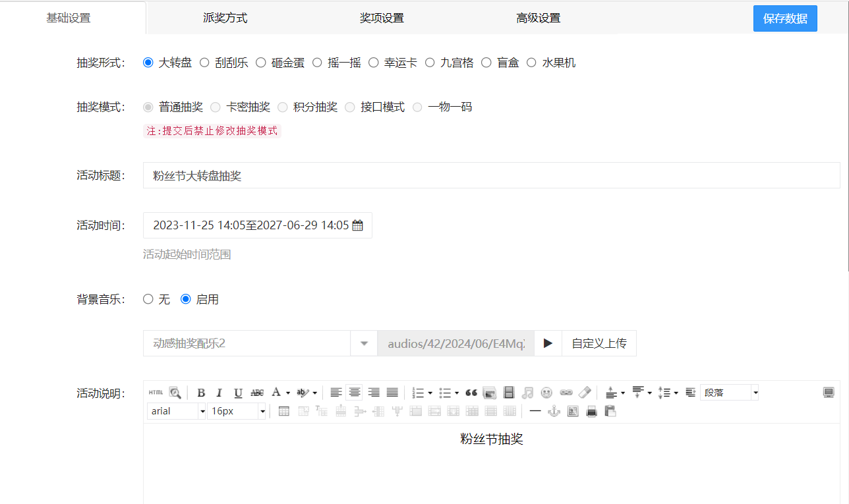Toggle editor fullscreen monitor icon
The image size is (849, 504).
coord(829,393)
